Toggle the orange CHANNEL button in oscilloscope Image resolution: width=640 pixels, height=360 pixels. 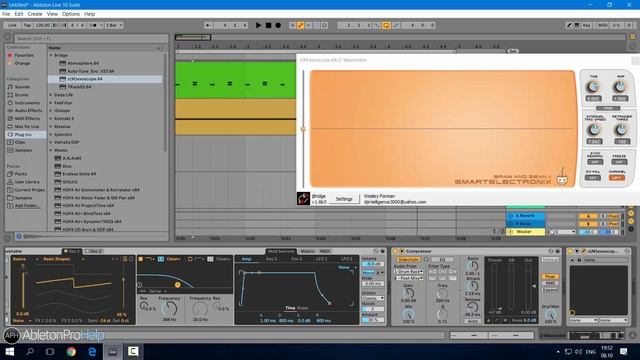(617, 178)
